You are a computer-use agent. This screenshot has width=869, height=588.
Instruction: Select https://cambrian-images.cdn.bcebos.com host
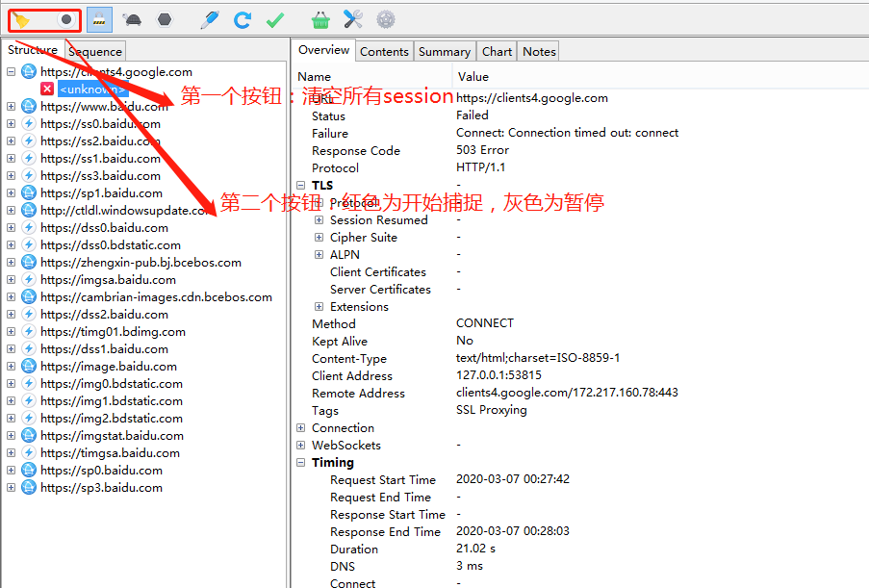pyautogui.click(x=156, y=297)
